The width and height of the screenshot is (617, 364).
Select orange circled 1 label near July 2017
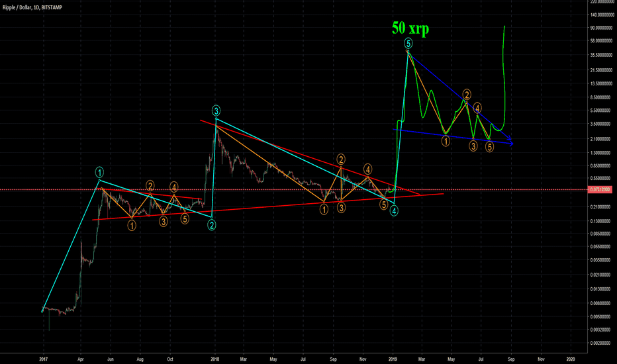point(132,225)
